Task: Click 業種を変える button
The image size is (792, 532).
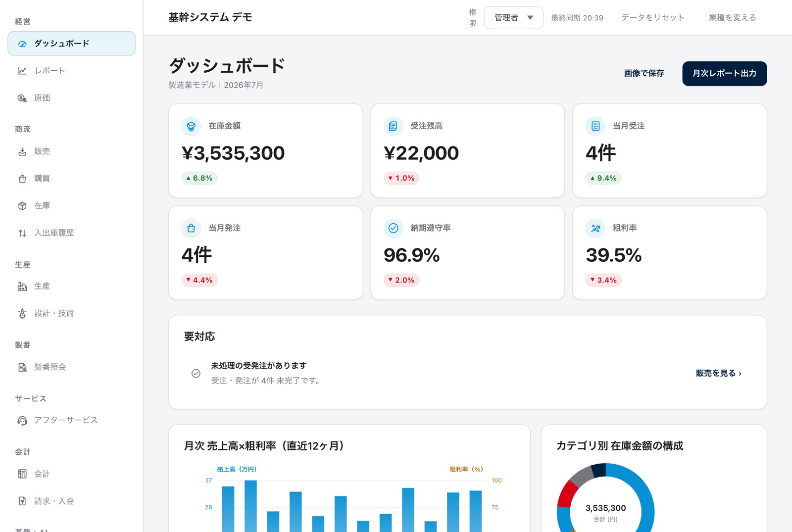Action: pyautogui.click(x=732, y=18)
